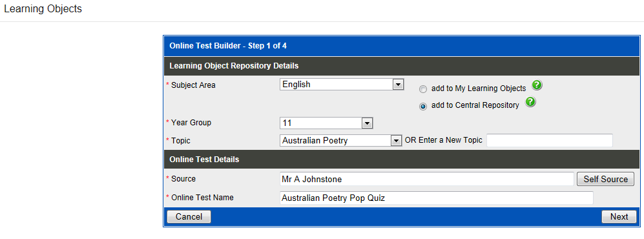Screen dimensions: 644x239
Task: Open the Subject Area dropdown arrow
Action: pyautogui.click(x=397, y=85)
